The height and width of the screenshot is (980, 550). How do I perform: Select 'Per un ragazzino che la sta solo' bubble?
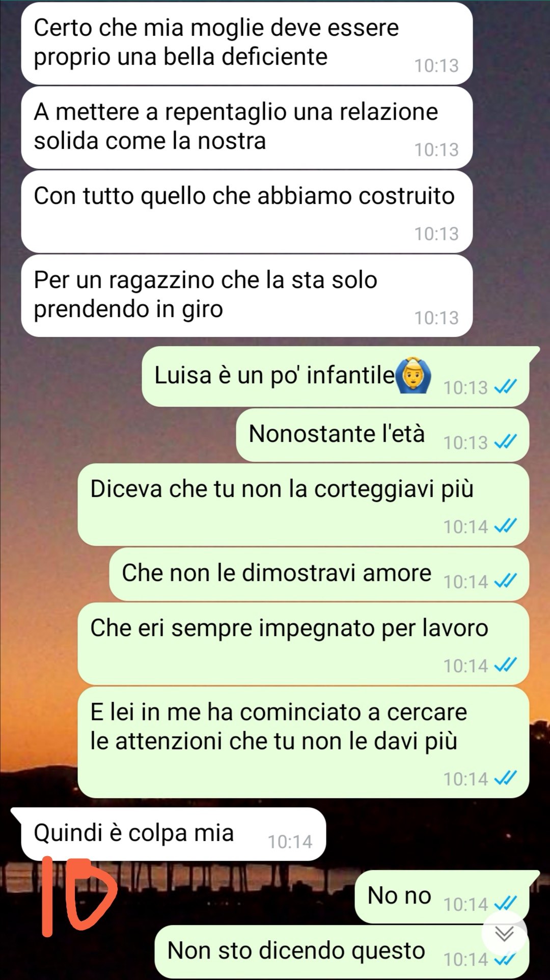pyautogui.click(x=247, y=296)
